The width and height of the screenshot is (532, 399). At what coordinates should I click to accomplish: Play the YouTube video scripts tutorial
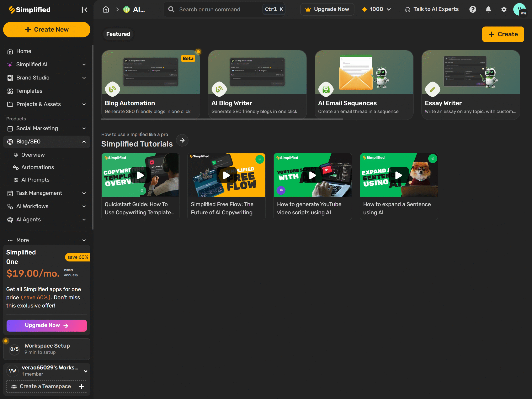(312, 175)
